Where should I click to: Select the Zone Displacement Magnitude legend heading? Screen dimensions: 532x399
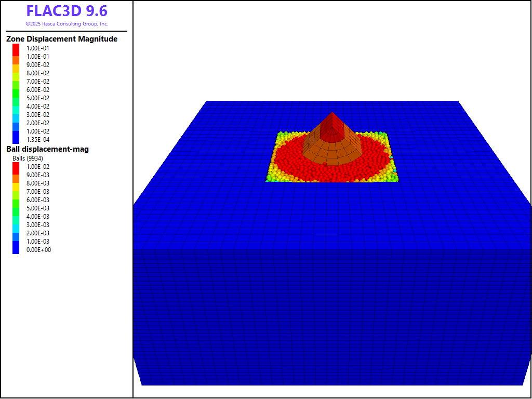coord(62,39)
